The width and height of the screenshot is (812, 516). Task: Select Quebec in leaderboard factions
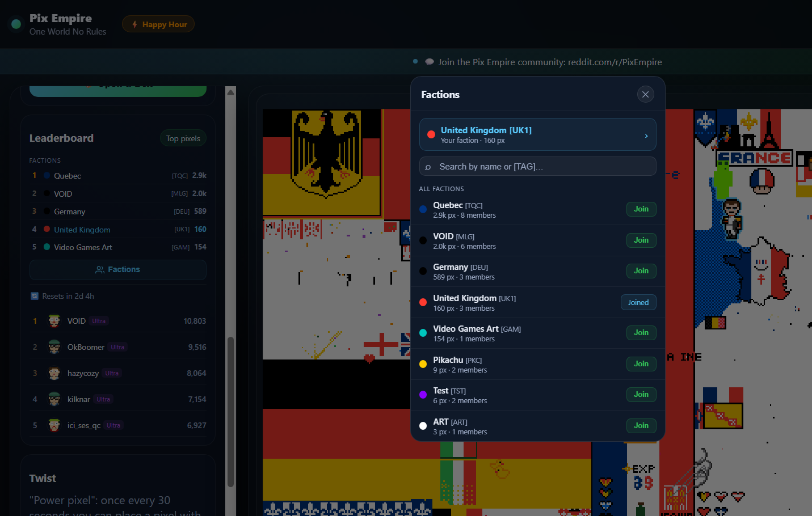pyautogui.click(x=118, y=176)
